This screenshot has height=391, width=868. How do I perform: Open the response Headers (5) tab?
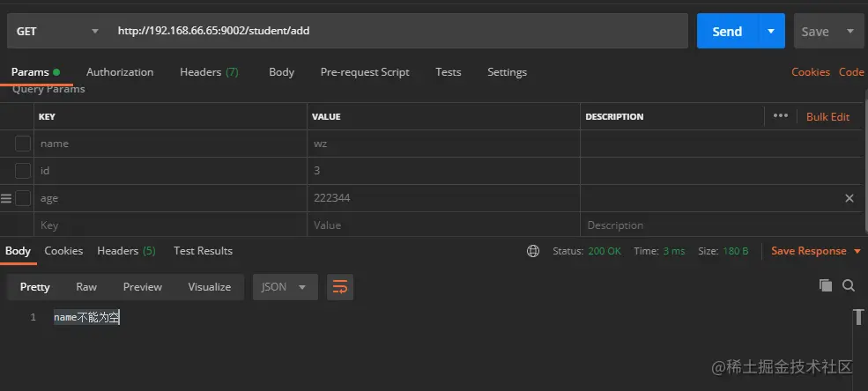126,251
